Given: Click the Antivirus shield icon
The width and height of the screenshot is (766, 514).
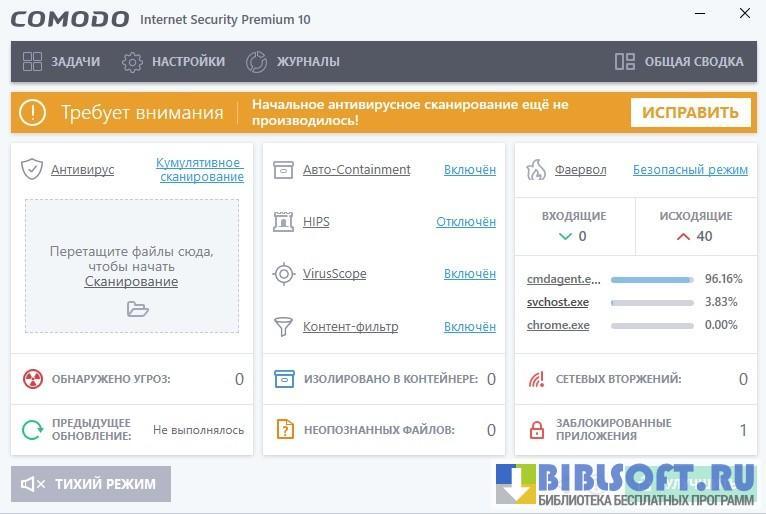Looking at the screenshot, I should 32,169.
